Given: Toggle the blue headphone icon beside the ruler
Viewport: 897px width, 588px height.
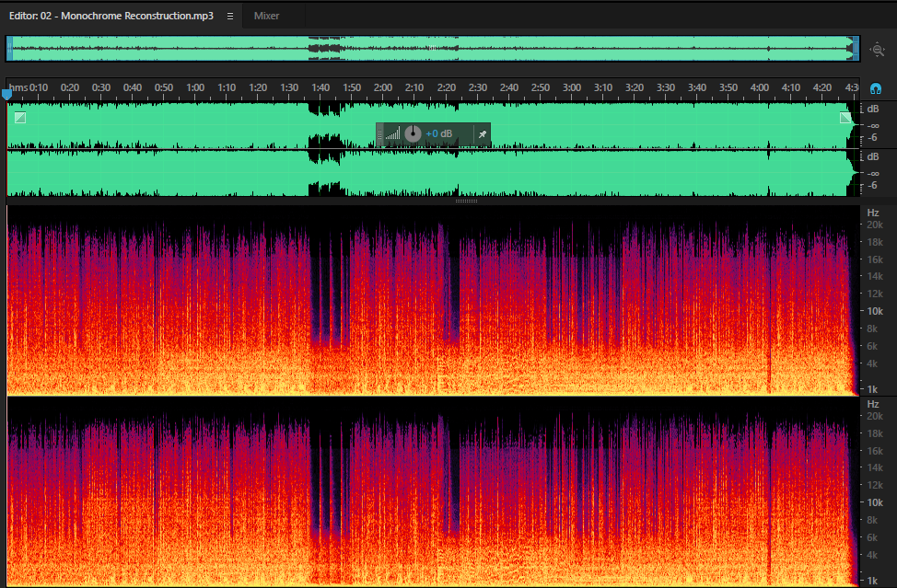Looking at the screenshot, I should click(875, 88).
